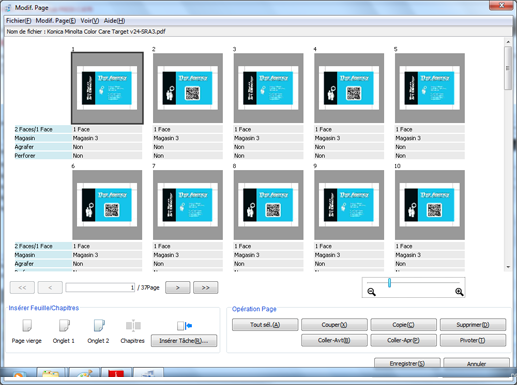Select page 10 thumbnail
The width and height of the screenshot is (517, 385).
pos(430,205)
